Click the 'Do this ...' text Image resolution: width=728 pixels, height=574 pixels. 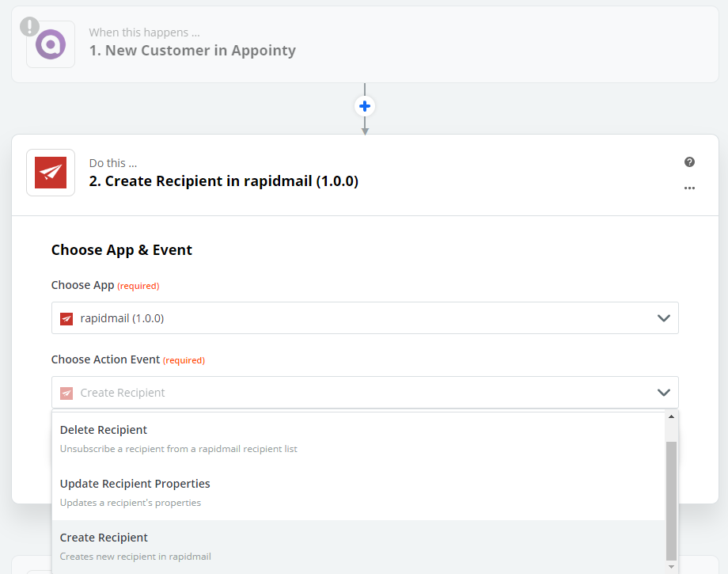[113, 163]
